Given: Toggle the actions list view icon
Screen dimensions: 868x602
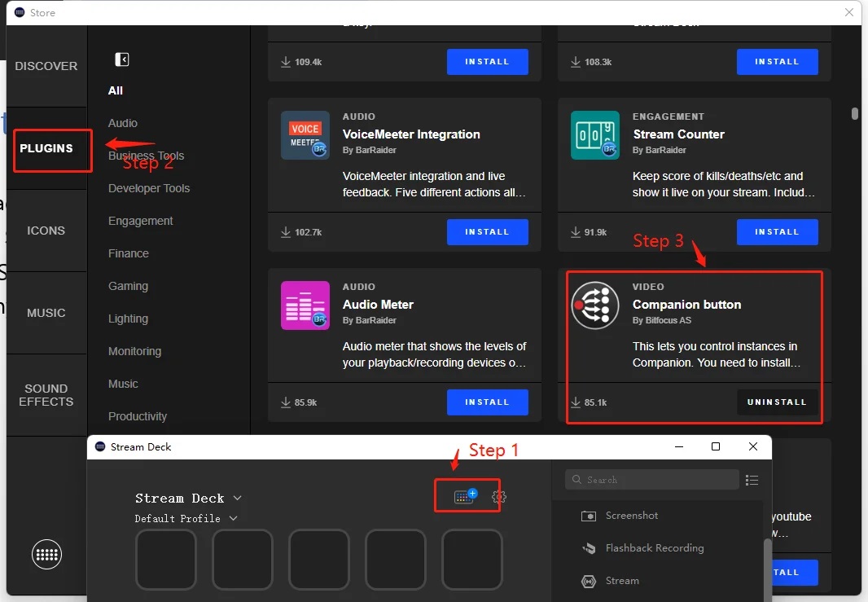Looking at the screenshot, I should pos(752,480).
